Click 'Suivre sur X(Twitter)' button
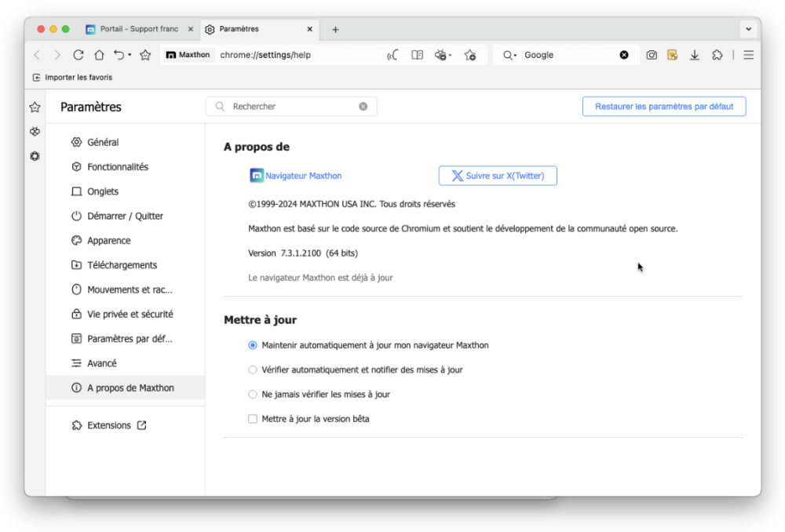 pos(498,176)
